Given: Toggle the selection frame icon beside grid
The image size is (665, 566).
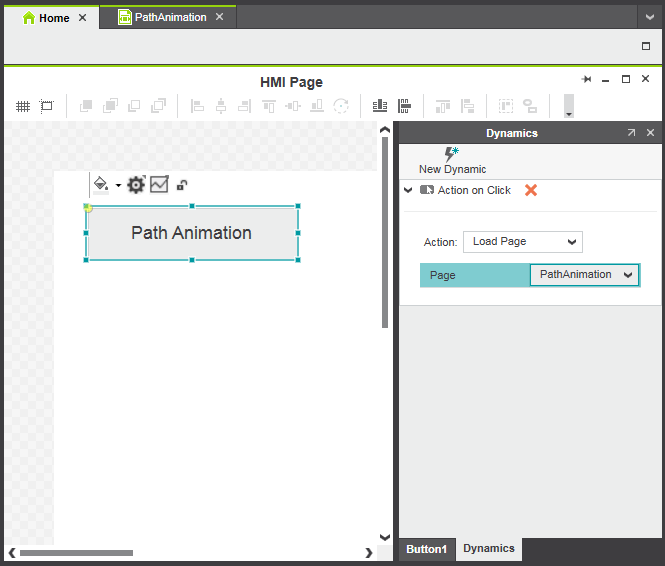Looking at the screenshot, I should (46, 106).
